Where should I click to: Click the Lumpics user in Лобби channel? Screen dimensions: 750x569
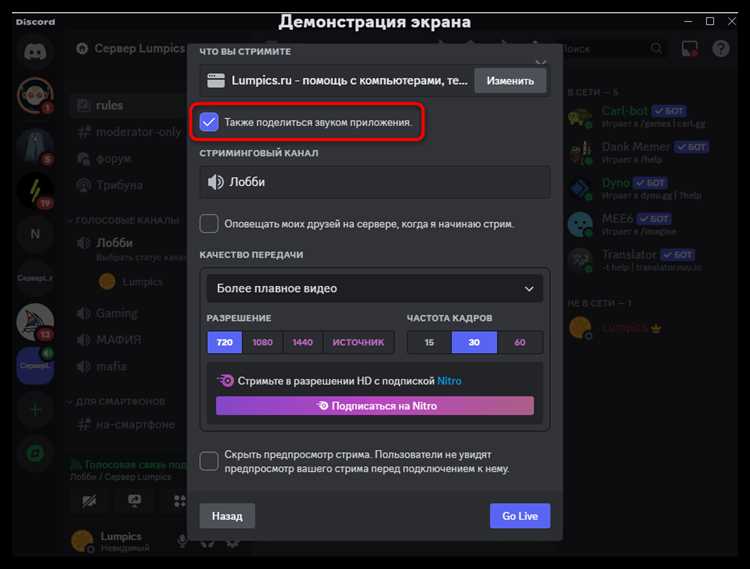tap(132, 282)
